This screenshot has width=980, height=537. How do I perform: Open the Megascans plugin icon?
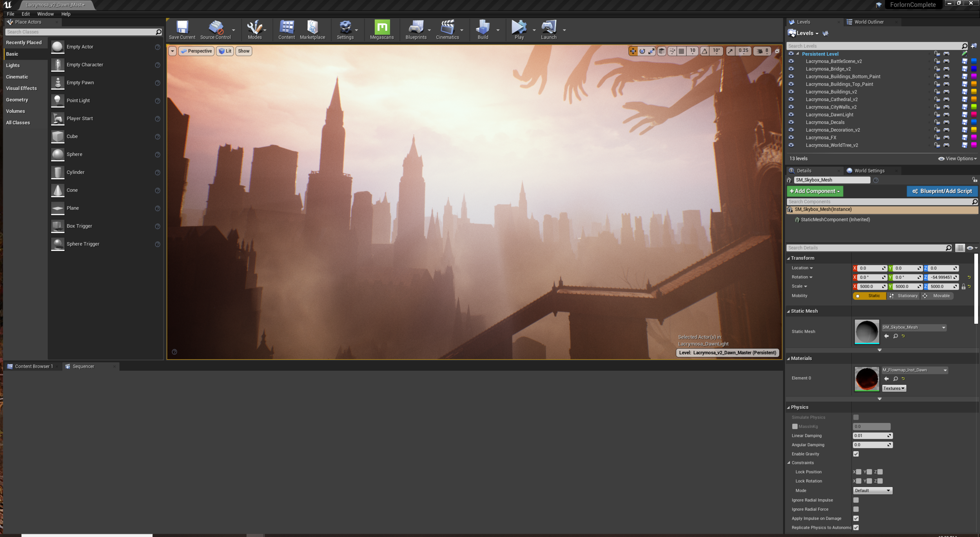pos(381,29)
